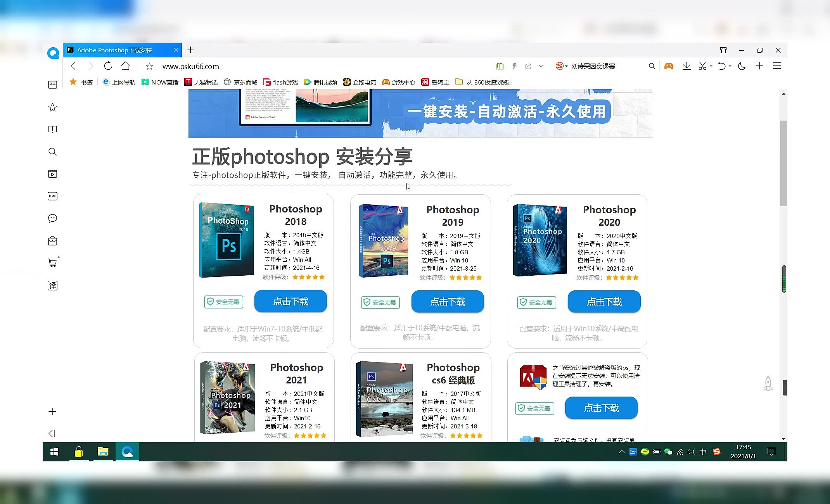The image size is (830, 504).
Task: Click the search magnifier in search box
Action: click(x=652, y=66)
